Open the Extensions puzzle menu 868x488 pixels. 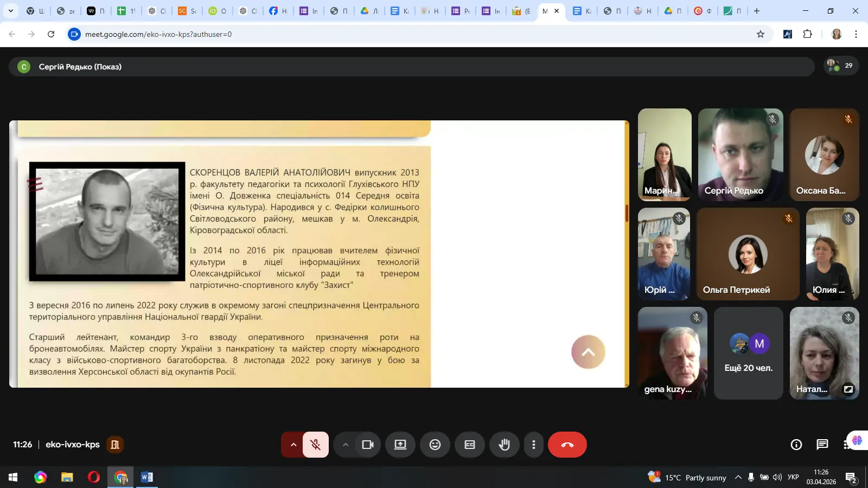tap(808, 34)
